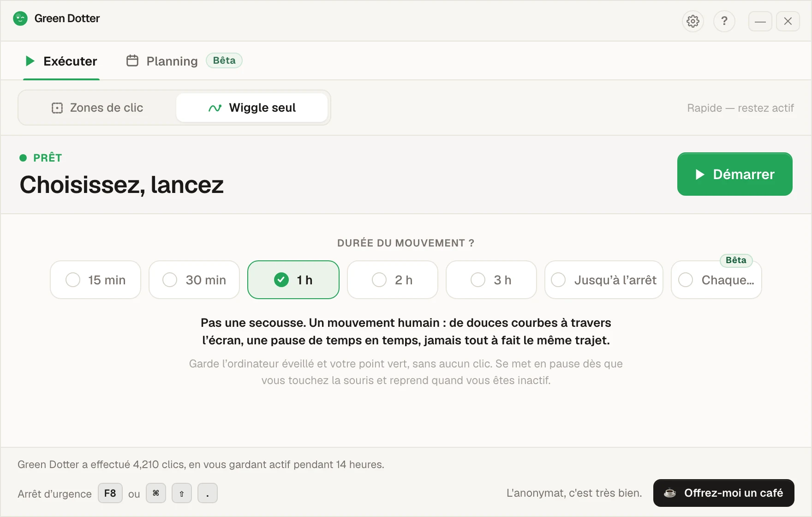Viewport: 812px width, 517px height.
Task: Click the Green Dotter smiley logo
Action: [x=20, y=18]
